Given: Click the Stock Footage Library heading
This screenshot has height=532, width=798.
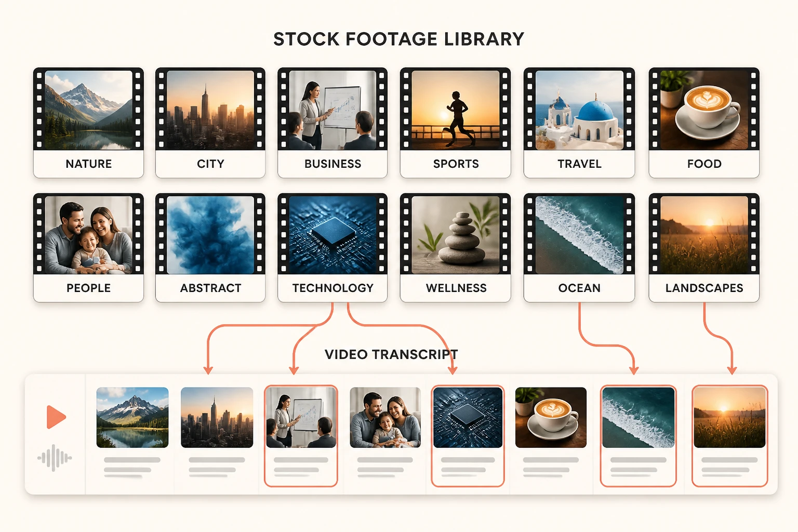Looking at the screenshot, I should tap(398, 39).
